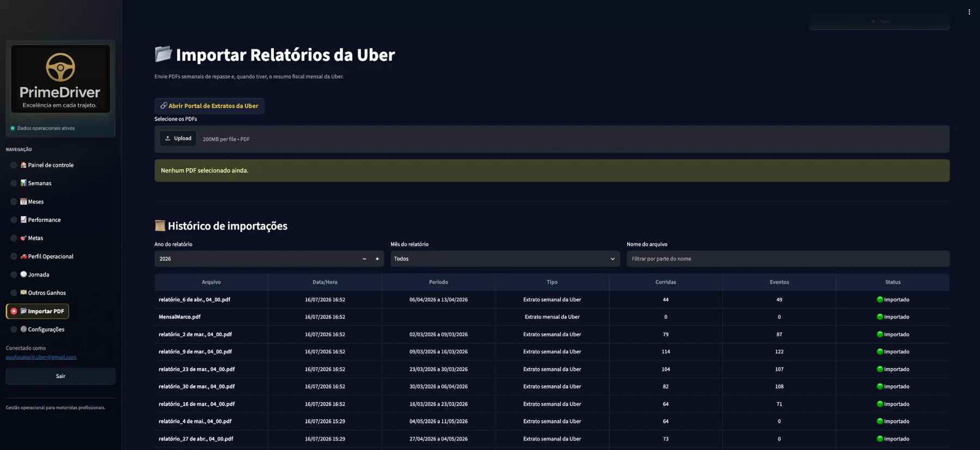Open Abrir Portal de Extratos da Uber
Image resolution: width=980 pixels, height=450 pixels.
[210, 106]
